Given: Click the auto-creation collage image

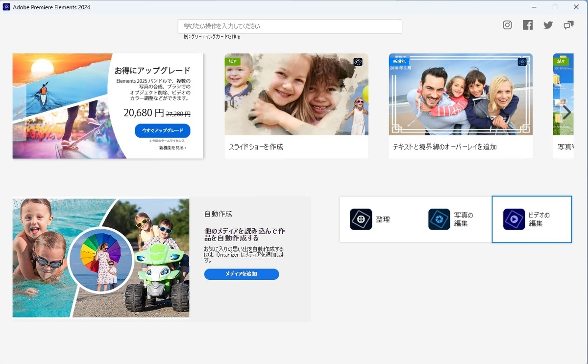Looking at the screenshot, I should pos(101,258).
